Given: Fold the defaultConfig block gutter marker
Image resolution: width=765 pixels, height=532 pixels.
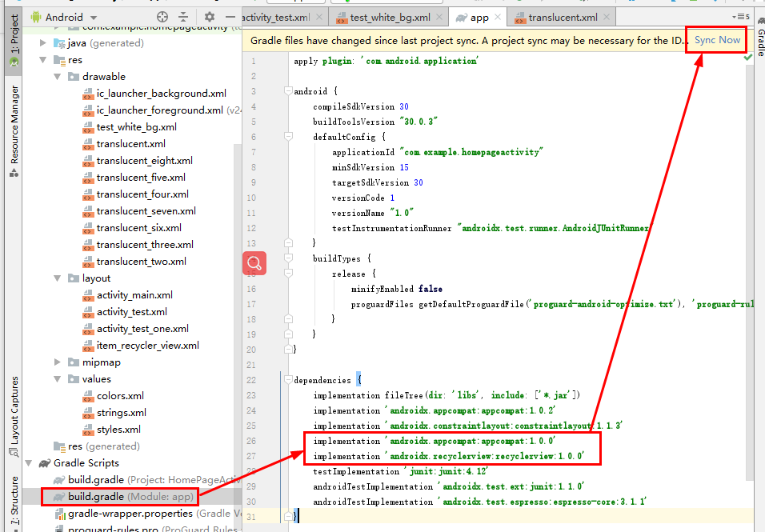Looking at the screenshot, I should pos(288,137).
